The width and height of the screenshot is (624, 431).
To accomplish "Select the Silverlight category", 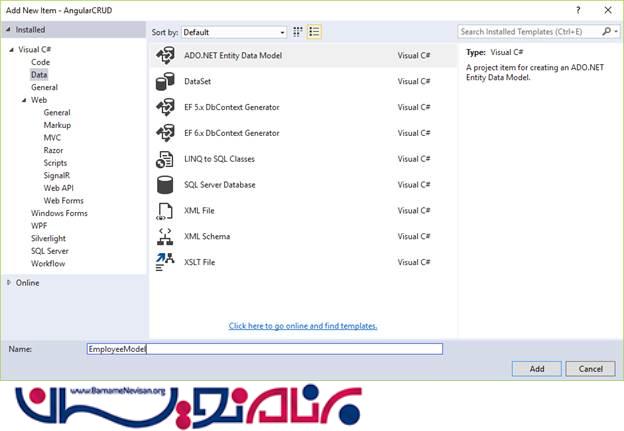I will point(49,239).
